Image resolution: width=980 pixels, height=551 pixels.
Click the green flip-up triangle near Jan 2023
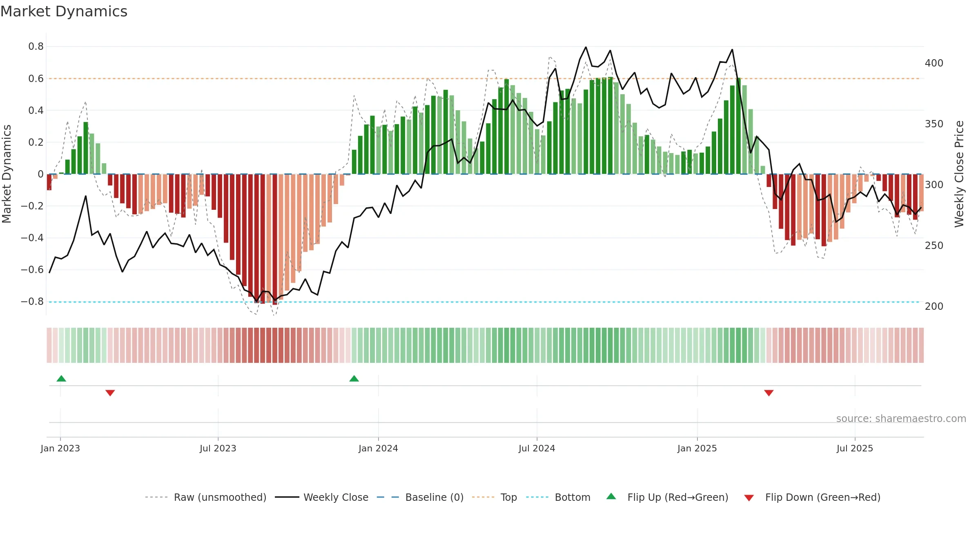click(61, 378)
